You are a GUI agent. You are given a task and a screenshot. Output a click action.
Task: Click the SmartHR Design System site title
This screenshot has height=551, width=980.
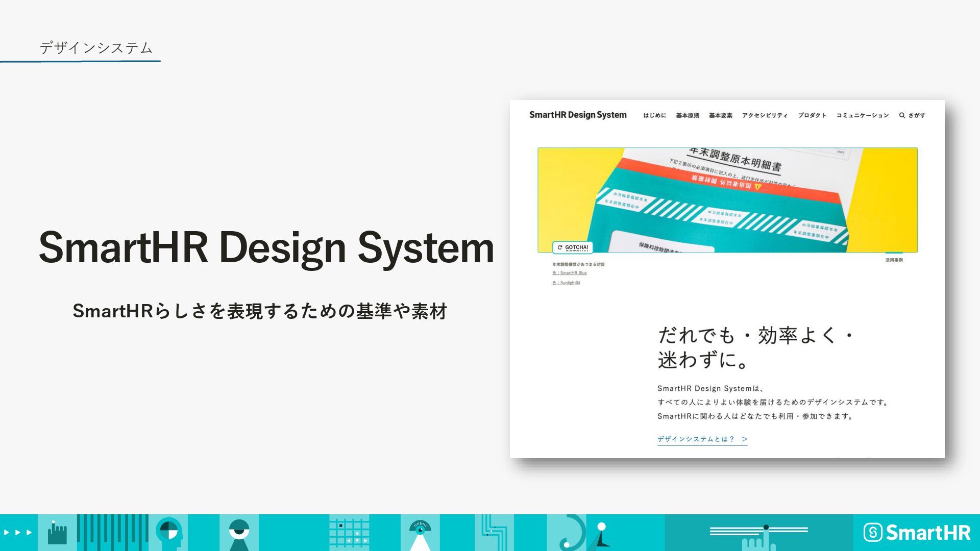pyautogui.click(x=578, y=115)
